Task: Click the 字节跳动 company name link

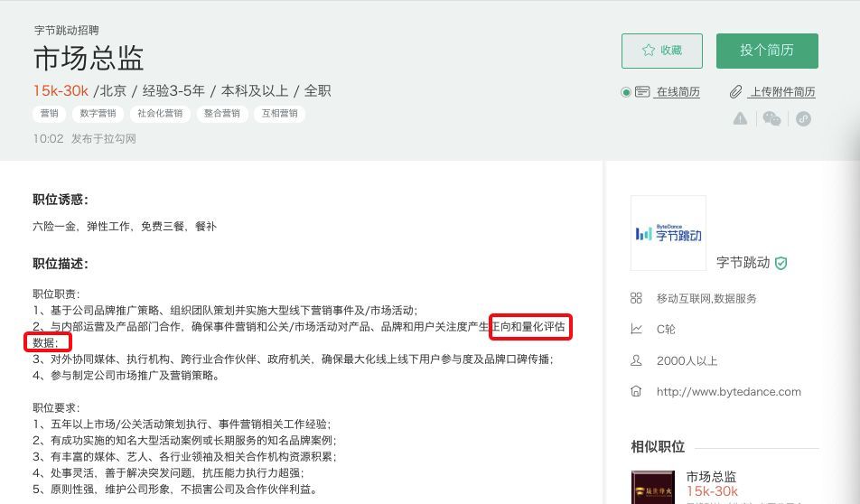Action: click(x=743, y=263)
